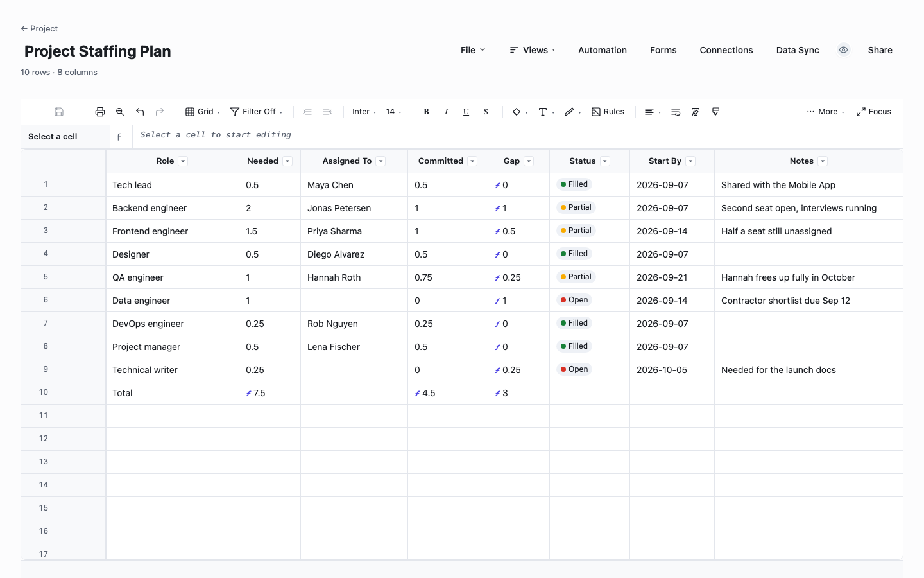Open the fill color picker
Image resolution: width=924 pixels, height=578 pixels.
520,112
